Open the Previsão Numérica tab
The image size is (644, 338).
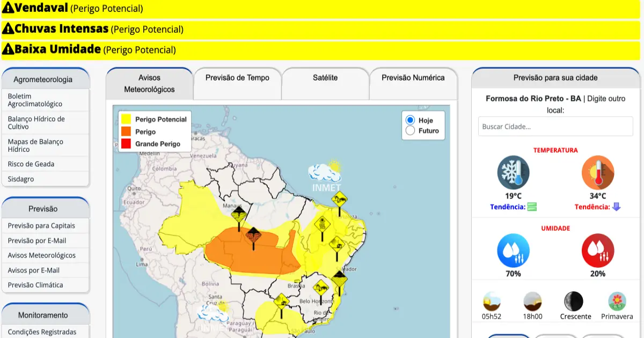[413, 84]
